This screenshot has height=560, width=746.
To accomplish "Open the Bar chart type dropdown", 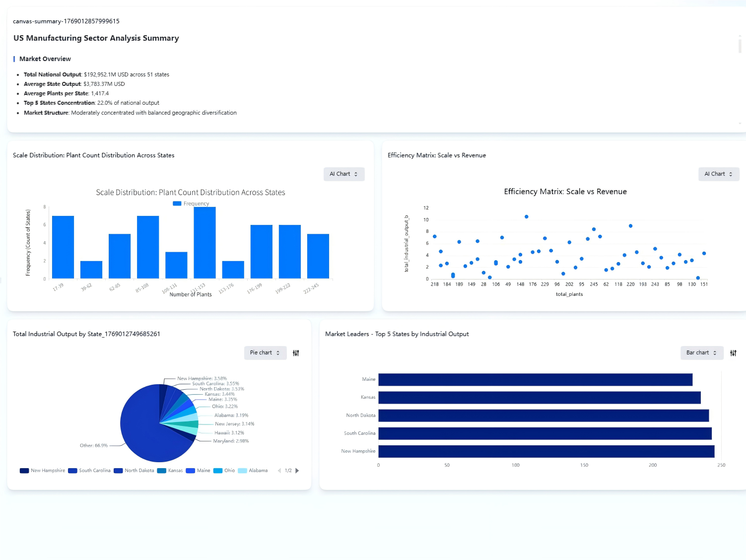I will [701, 352].
